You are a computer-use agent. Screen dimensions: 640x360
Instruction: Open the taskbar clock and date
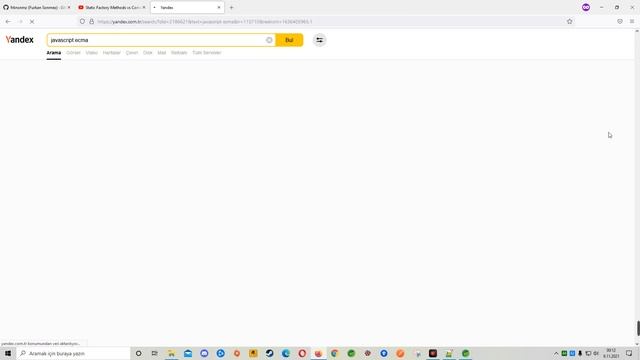click(611, 353)
